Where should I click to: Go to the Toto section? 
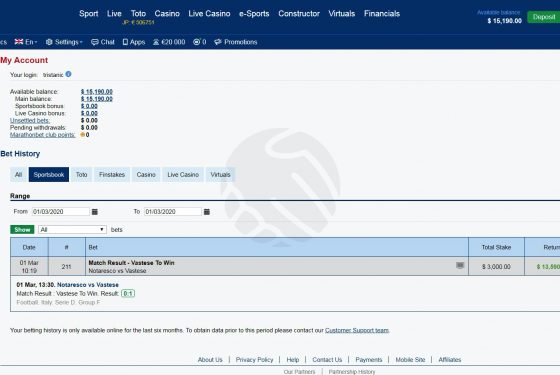click(x=138, y=14)
